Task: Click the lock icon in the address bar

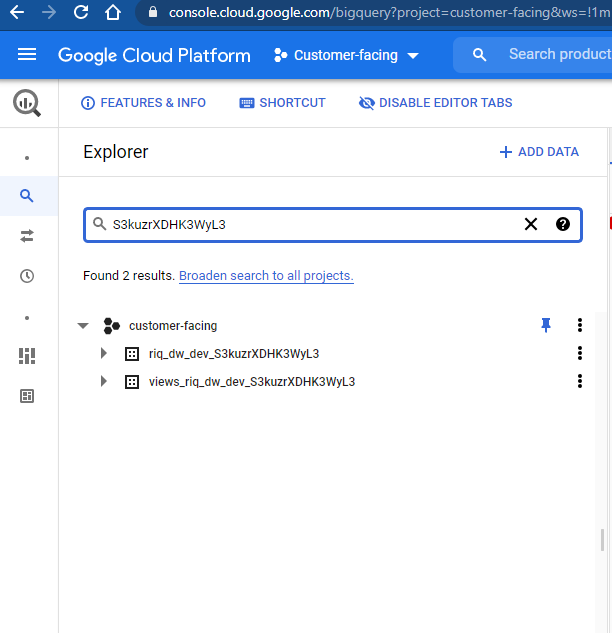Action: click(153, 12)
